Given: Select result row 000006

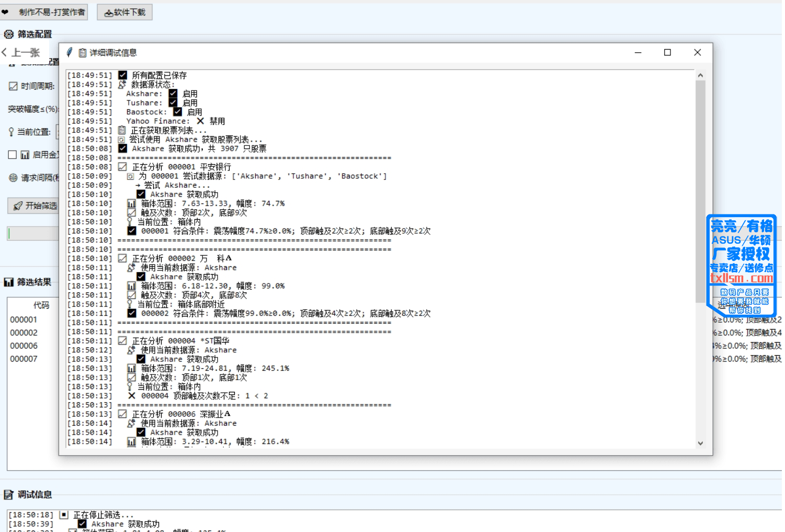Looking at the screenshot, I should [24, 346].
